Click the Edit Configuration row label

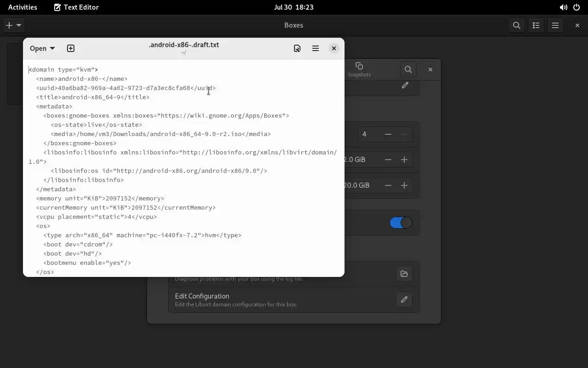coord(202,296)
